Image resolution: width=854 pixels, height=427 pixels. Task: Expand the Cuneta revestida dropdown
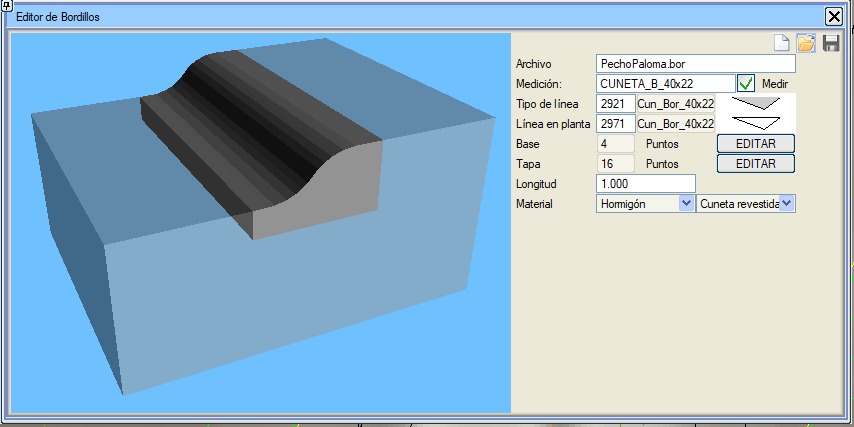pos(787,203)
